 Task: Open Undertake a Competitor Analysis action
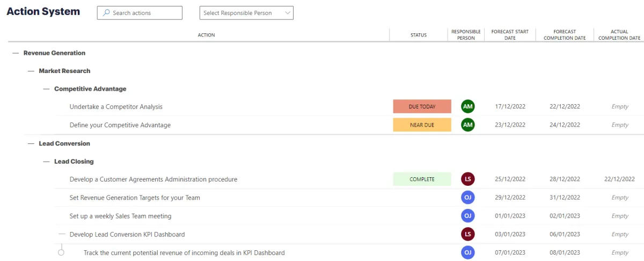116,106
